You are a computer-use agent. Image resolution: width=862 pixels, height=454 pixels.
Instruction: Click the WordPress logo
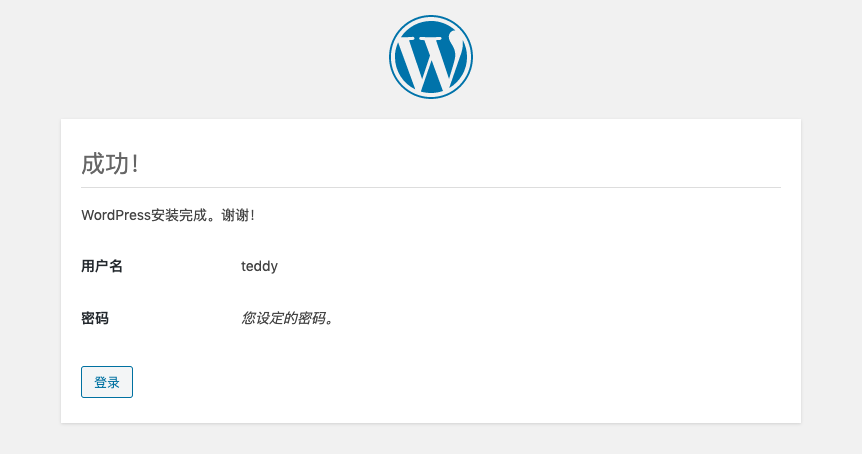coord(431,57)
